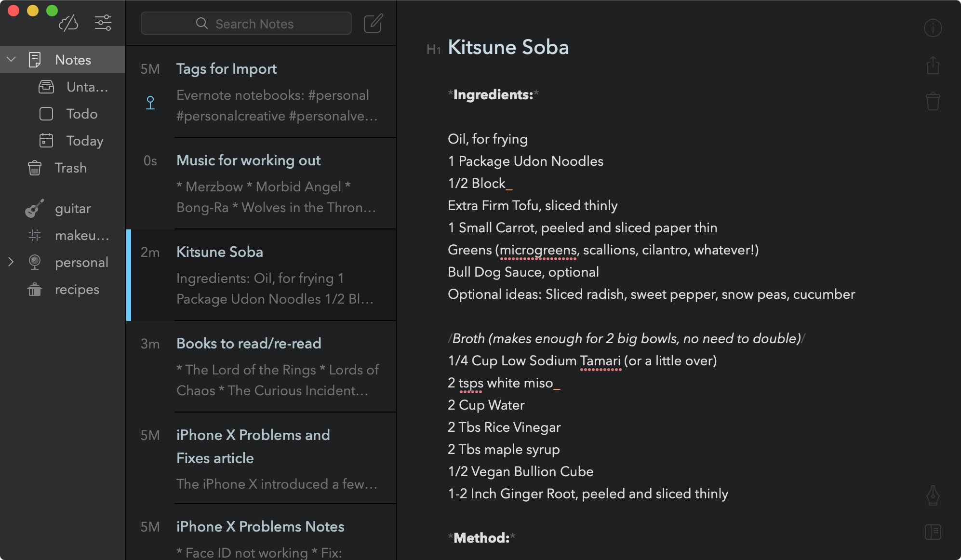The image size is (961, 560).
Task: Click the delete/trash icon for note
Action: pos(933,101)
